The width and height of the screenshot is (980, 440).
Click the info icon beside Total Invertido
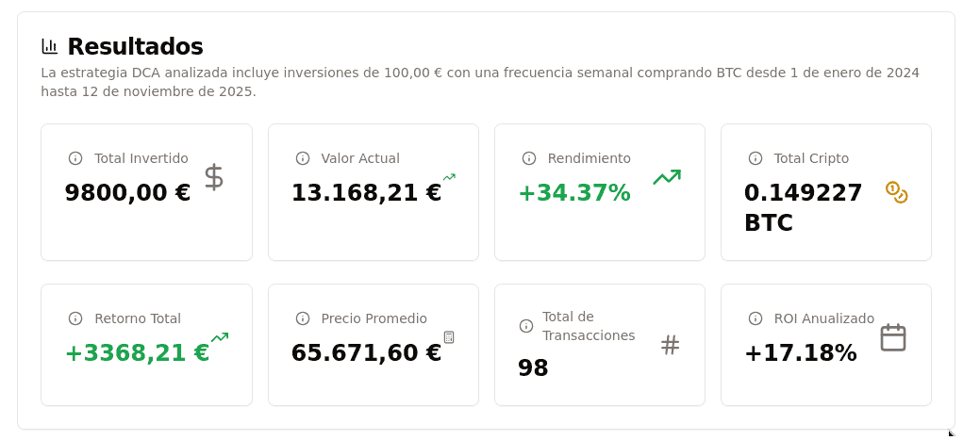pyautogui.click(x=75, y=158)
